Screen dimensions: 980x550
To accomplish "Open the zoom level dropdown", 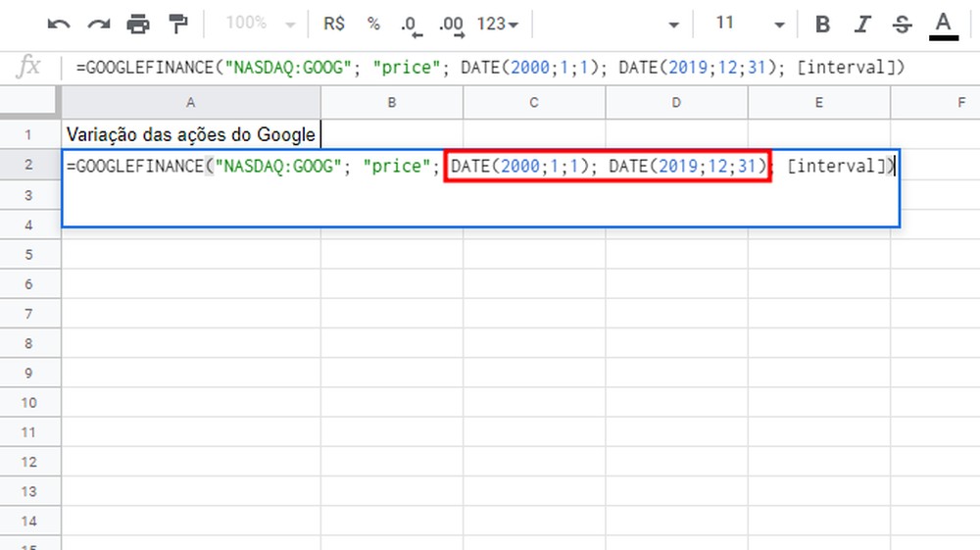I will click(260, 24).
